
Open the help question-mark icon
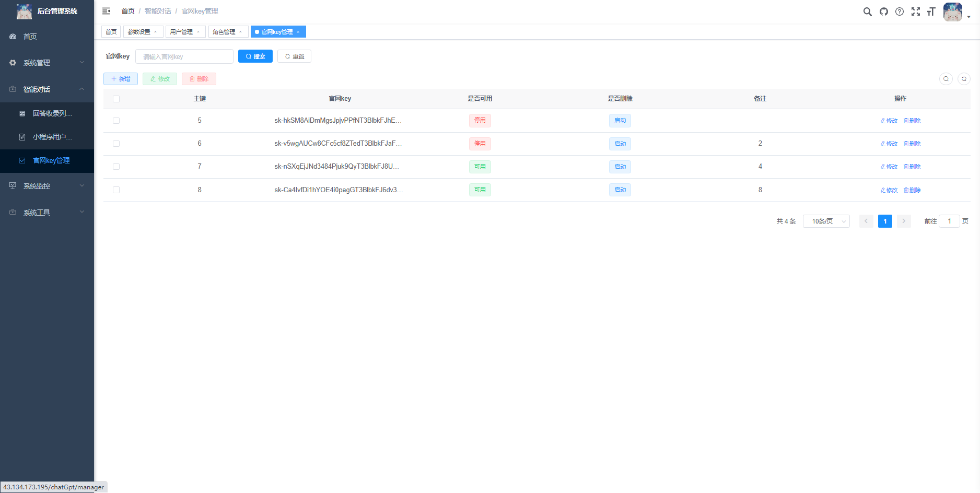pyautogui.click(x=900, y=11)
